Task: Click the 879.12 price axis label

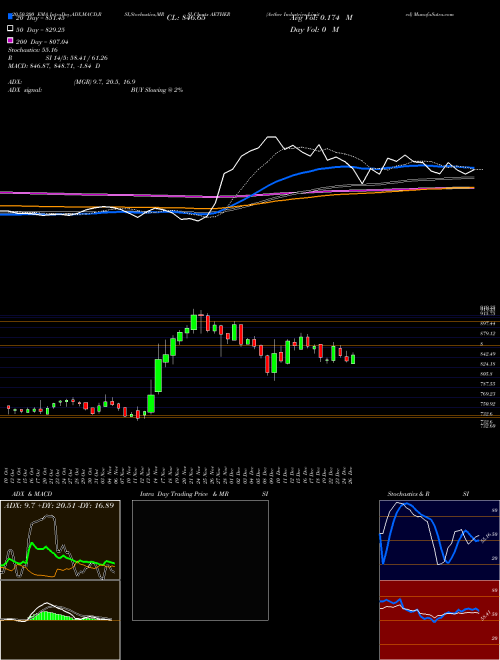Action: (x=487, y=333)
